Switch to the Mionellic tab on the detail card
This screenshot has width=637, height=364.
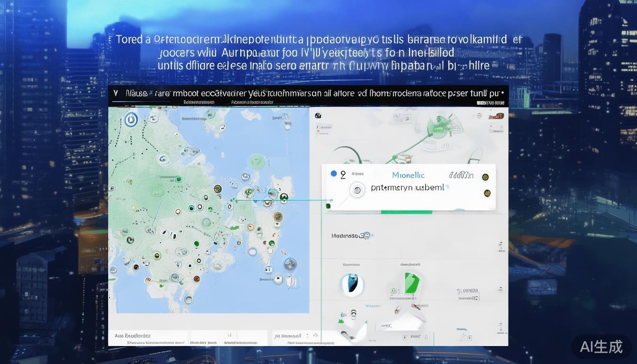tap(408, 175)
